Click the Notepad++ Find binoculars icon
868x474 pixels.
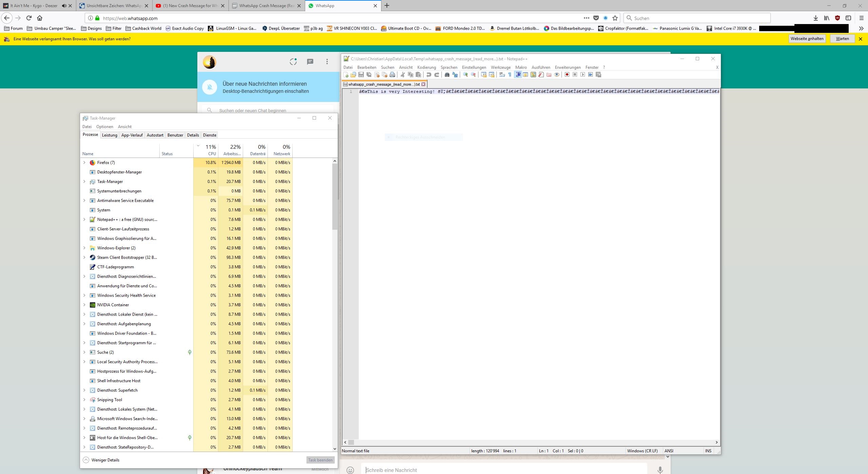tap(447, 75)
